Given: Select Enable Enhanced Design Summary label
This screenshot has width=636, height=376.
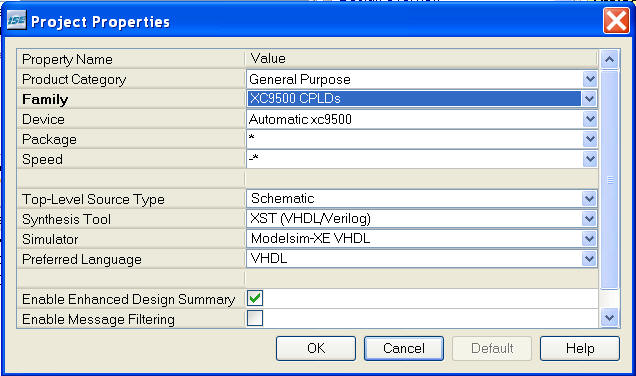Looking at the screenshot, I should [129, 299].
